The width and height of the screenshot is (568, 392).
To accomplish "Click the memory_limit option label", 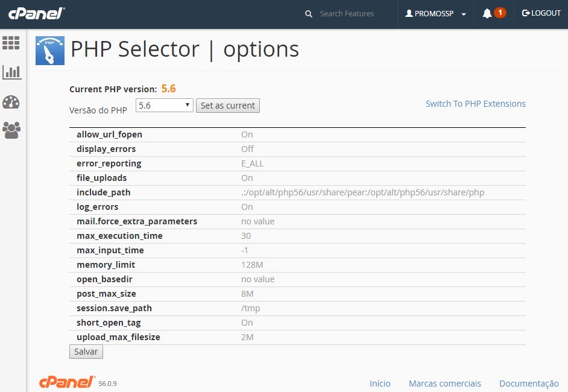I will coord(106,265).
